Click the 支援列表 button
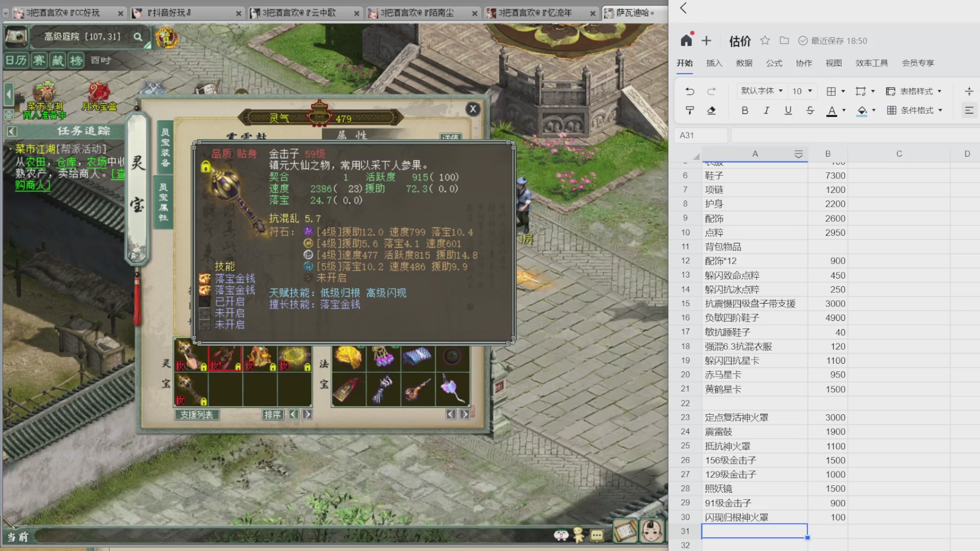The height and width of the screenshot is (551, 980). (197, 415)
